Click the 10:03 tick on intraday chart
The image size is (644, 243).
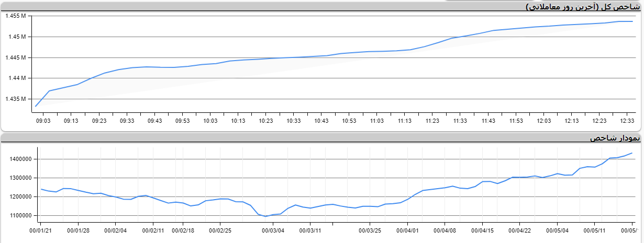pyautogui.click(x=210, y=121)
